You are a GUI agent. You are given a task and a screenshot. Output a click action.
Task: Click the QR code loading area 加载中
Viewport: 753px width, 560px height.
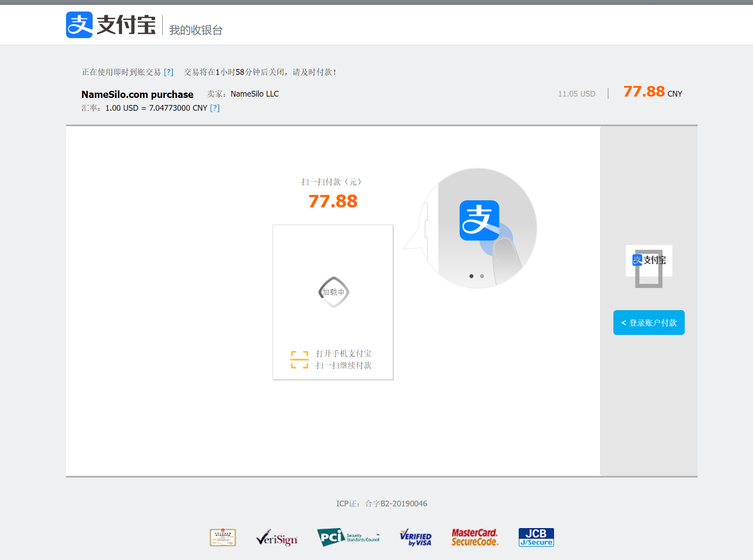tap(334, 292)
